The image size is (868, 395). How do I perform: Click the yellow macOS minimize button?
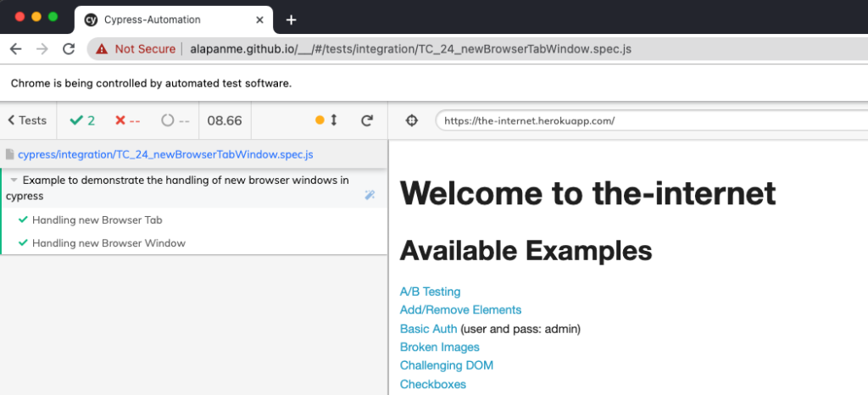36,17
